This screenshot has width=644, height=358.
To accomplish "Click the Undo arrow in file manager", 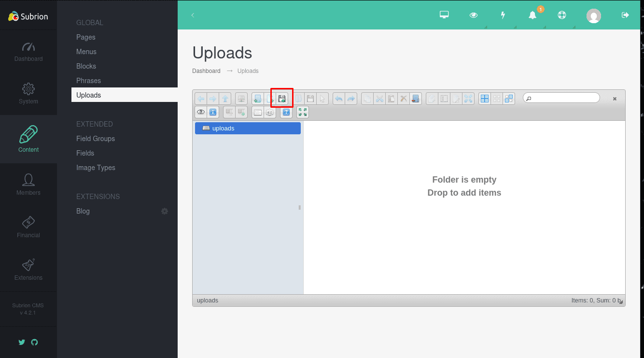I will (x=339, y=99).
